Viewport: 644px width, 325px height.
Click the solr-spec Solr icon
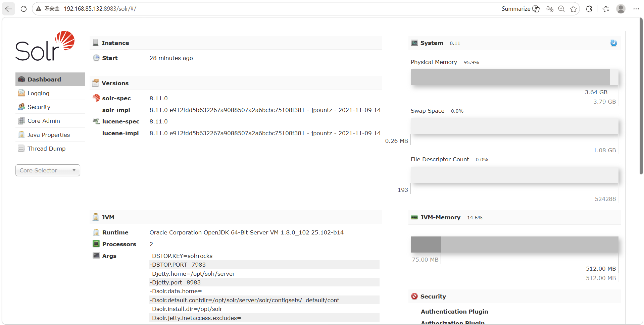(x=96, y=98)
